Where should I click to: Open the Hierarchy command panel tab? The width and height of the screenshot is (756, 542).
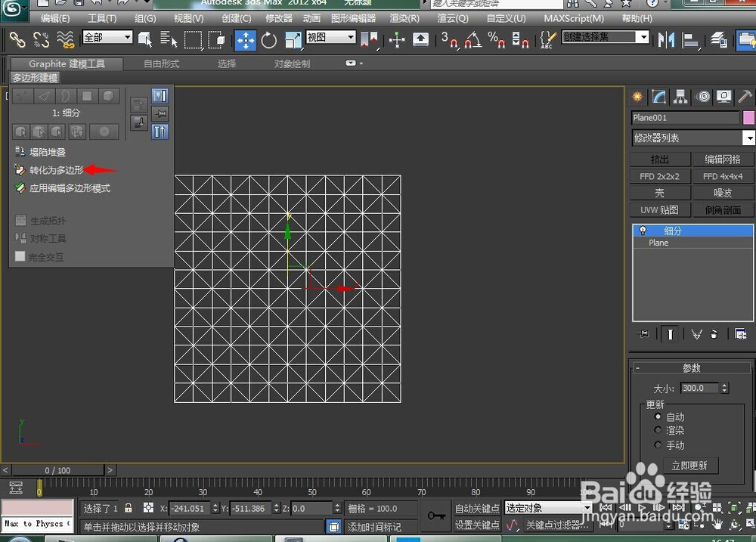[680, 97]
